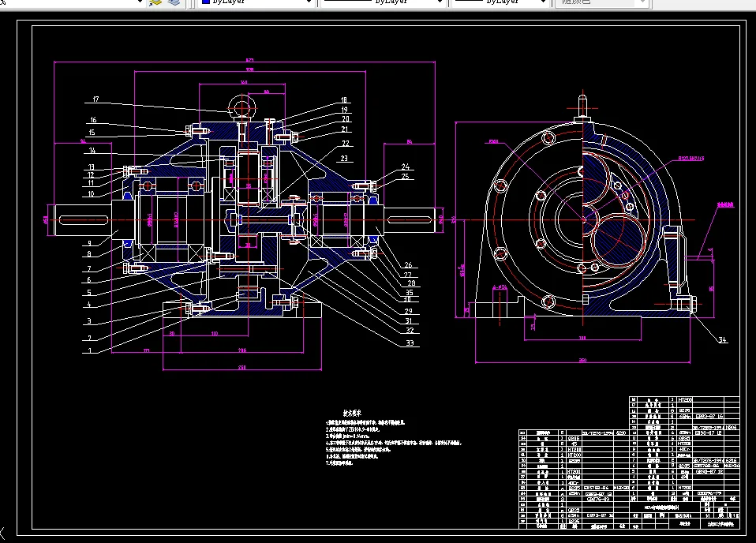Screen dimensions: 756x543
Task: Select part callout number 7
Action: pos(89,268)
